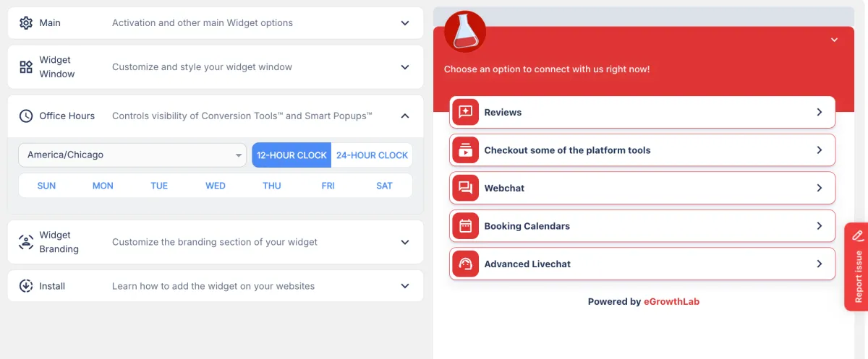The height and width of the screenshot is (359, 868).
Task: Click the Reviews star chat icon
Action: click(465, 112)
